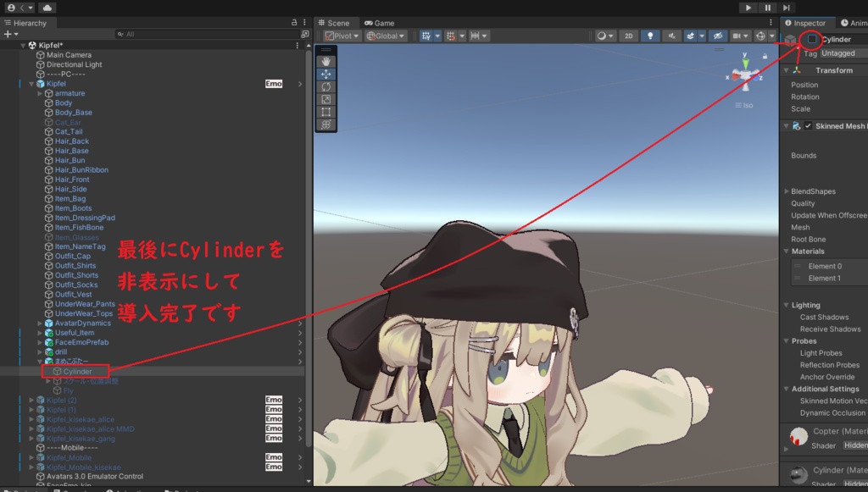Image resolution: width=868 pixels, height=492 pixels.
Task: Click the shaded draw mode icon
Action: tap(602, 36)
